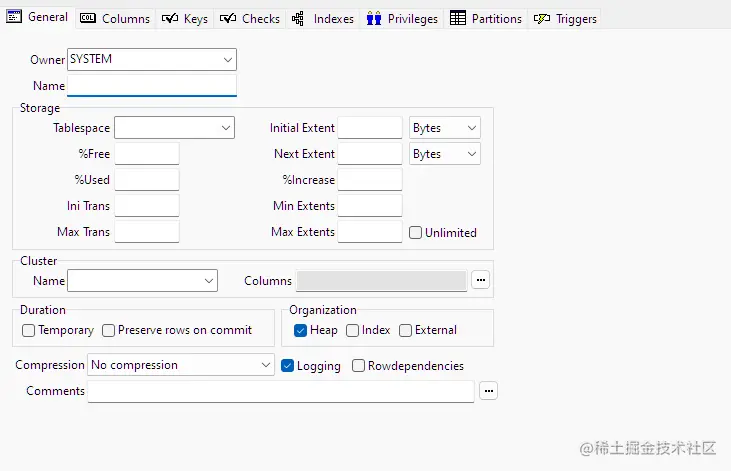
Task: Select the General tab label
Action: pyautogui.click(x=48, y=17)
